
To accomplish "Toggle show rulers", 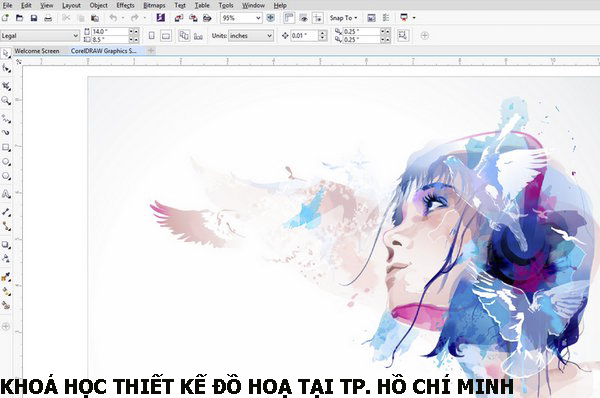I will click(x=289, y=18).
